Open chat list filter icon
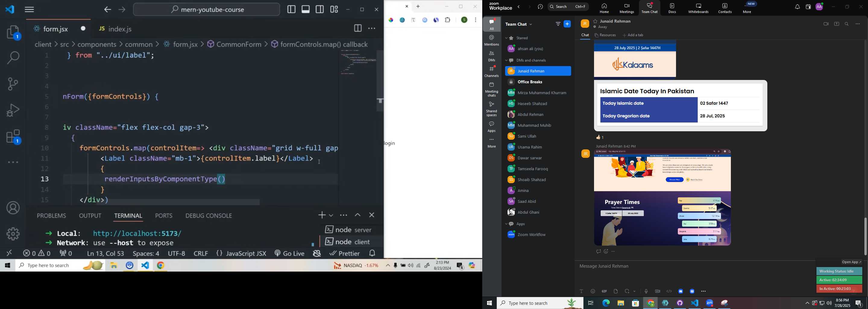This screenshot has width=868, height=309. pyautogui.click(x=558, y=24)
